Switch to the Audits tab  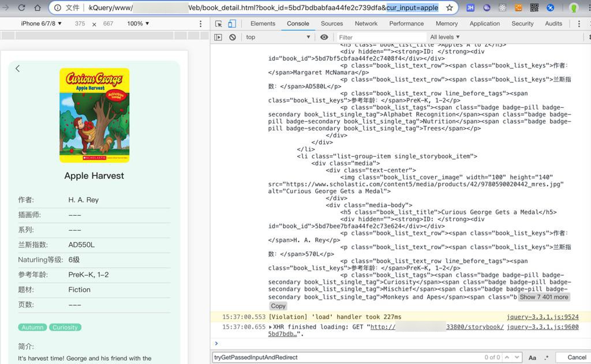point(553,23)
